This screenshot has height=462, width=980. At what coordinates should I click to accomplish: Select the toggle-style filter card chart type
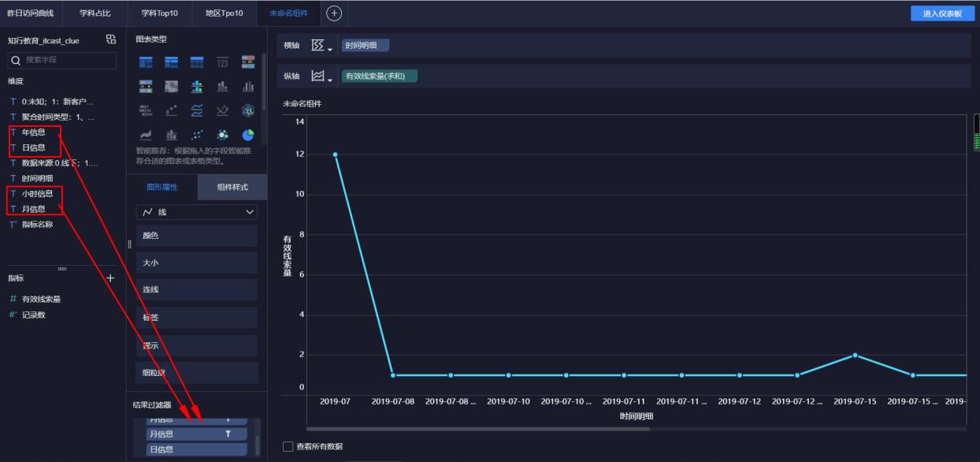coord(146,86)
